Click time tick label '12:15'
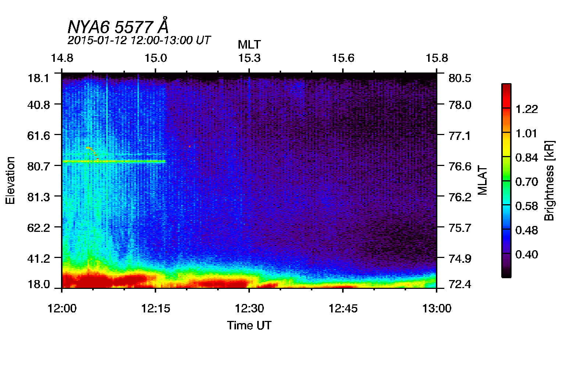The height and width of the screenshot is (368, 588). (155, 308)
